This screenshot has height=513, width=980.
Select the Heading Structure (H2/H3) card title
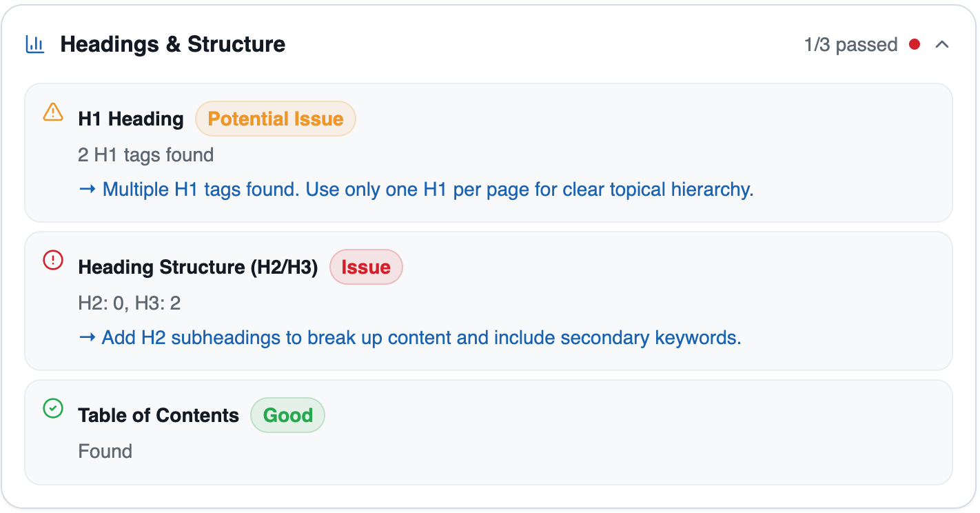click(198, 267)
